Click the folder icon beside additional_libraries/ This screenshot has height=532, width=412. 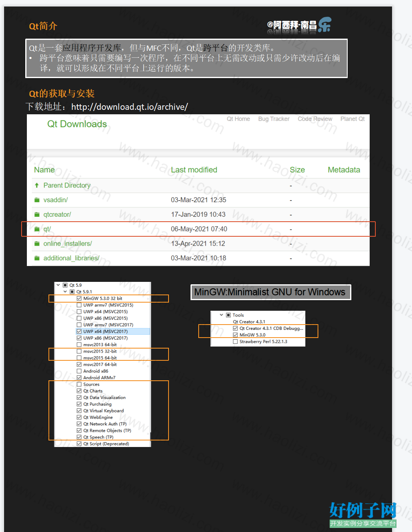(37, 258)
